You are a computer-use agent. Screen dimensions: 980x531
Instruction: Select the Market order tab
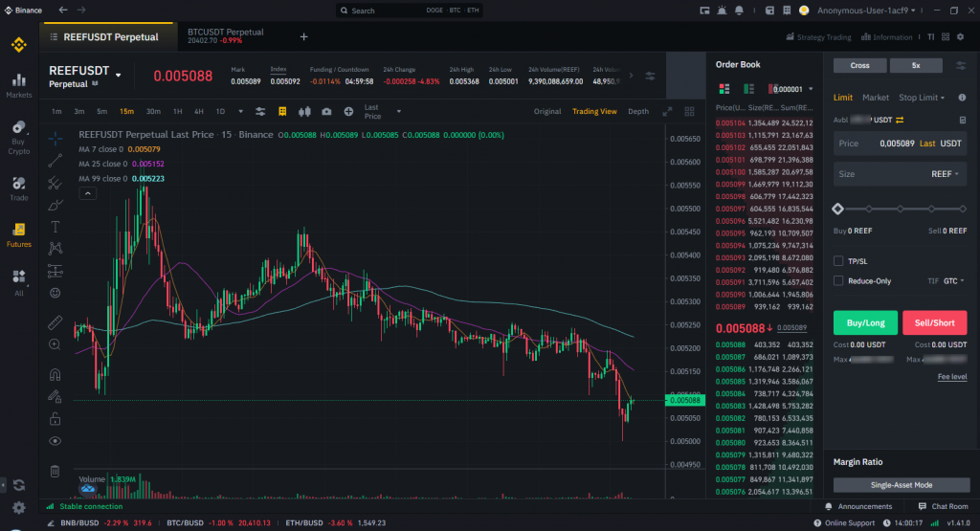point(875,98)
